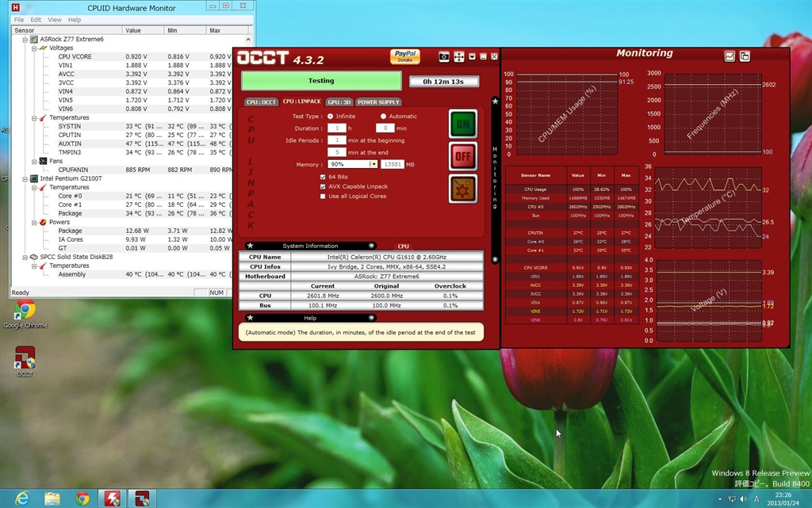This screenshot has width=812, height=508.
Task: Open Help menu in Hardware Monitor
Action: (75, 20)
